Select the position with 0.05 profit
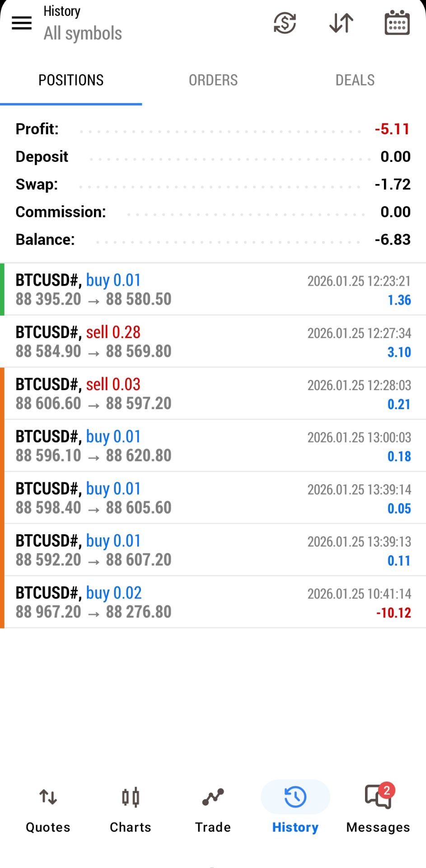The height and width of the screenshot is (868, 426). coord(213,498)
